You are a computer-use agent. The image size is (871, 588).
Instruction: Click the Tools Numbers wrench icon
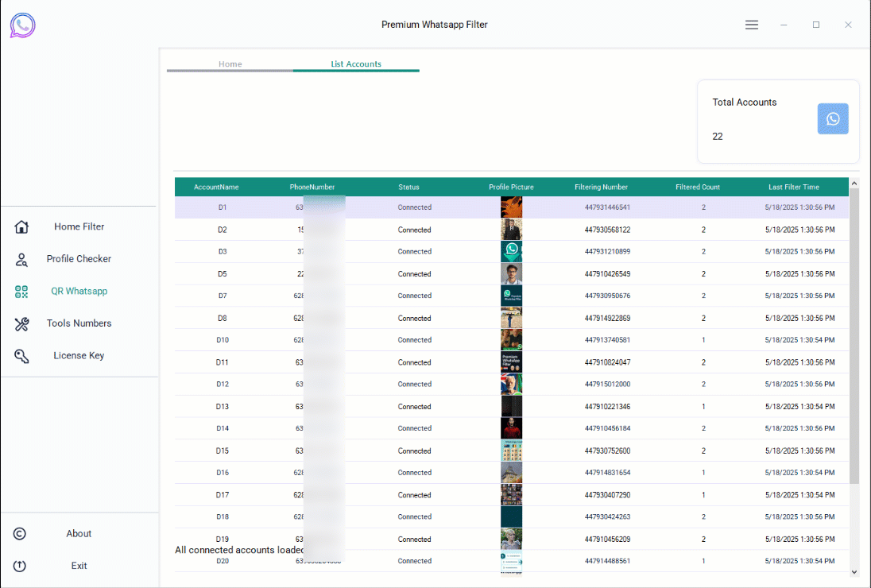[x=21, y=323]
